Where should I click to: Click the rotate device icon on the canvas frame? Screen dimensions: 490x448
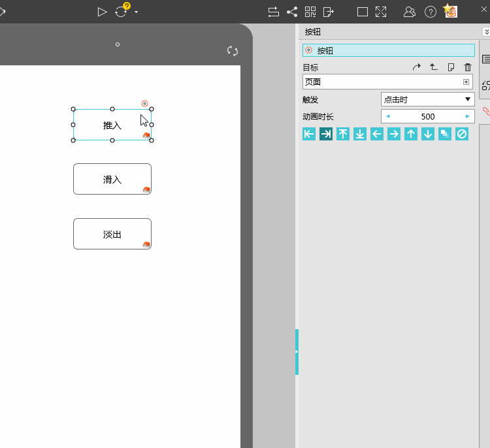point(233,50)
